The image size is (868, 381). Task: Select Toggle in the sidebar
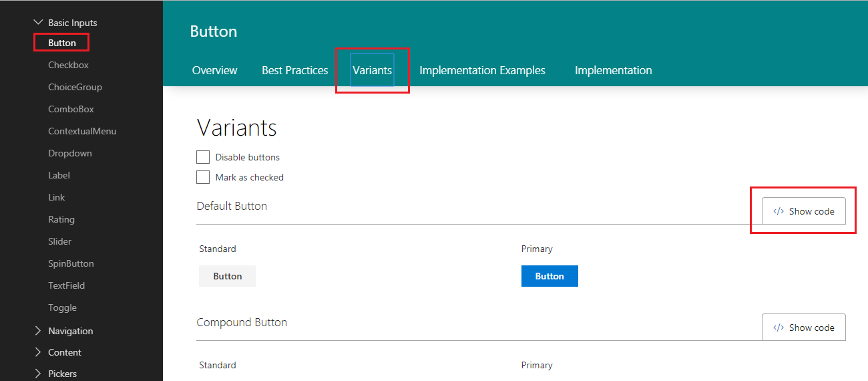click(62, 307)
